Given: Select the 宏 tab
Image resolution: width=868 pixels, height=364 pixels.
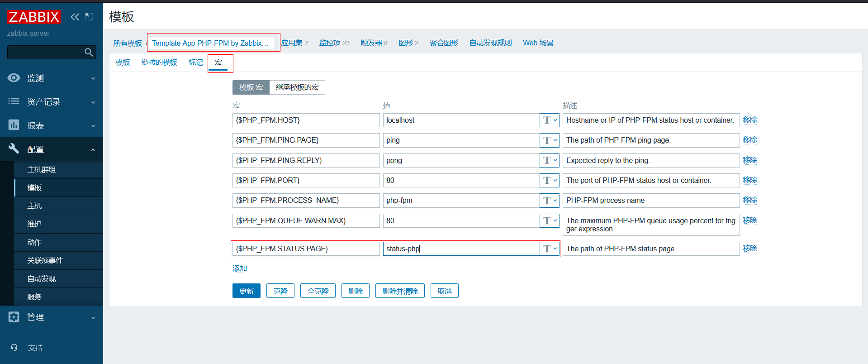Looking at the screenshot, I should (x=218, y=62).
